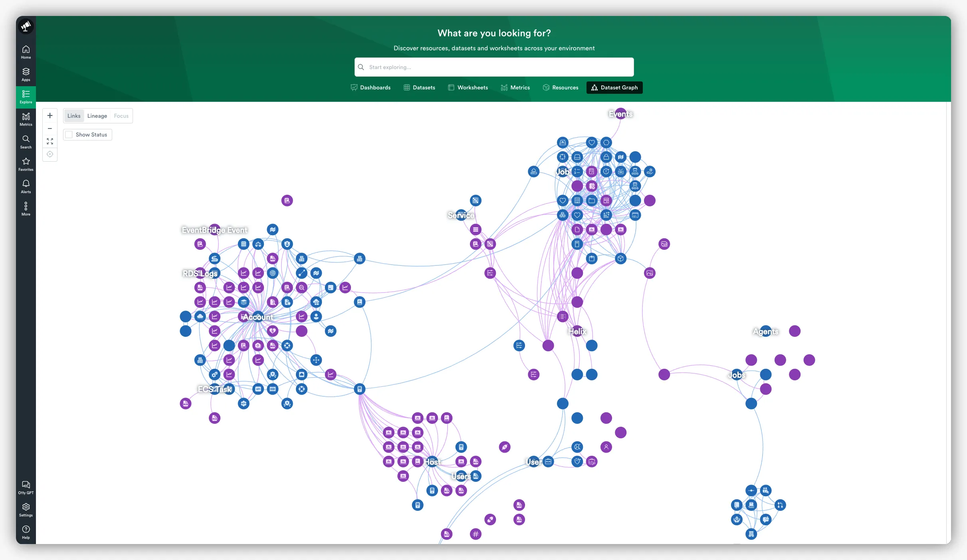Select the Explore sidebar item
The height and width of the screenshot is (560, 967).
click(x=26, y=97)
